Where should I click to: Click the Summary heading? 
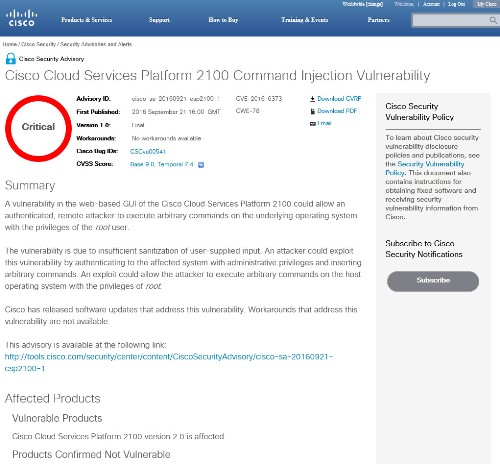pos(30,186)
